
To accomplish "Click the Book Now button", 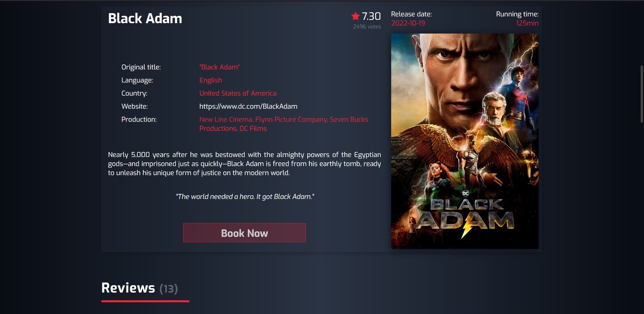I will 244,232.
